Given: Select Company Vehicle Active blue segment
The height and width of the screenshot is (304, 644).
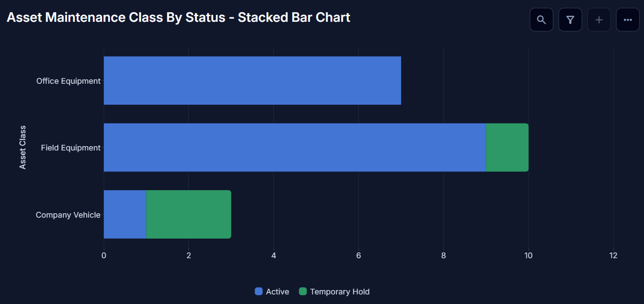Looking at the screenshot, I should [125, 215].
